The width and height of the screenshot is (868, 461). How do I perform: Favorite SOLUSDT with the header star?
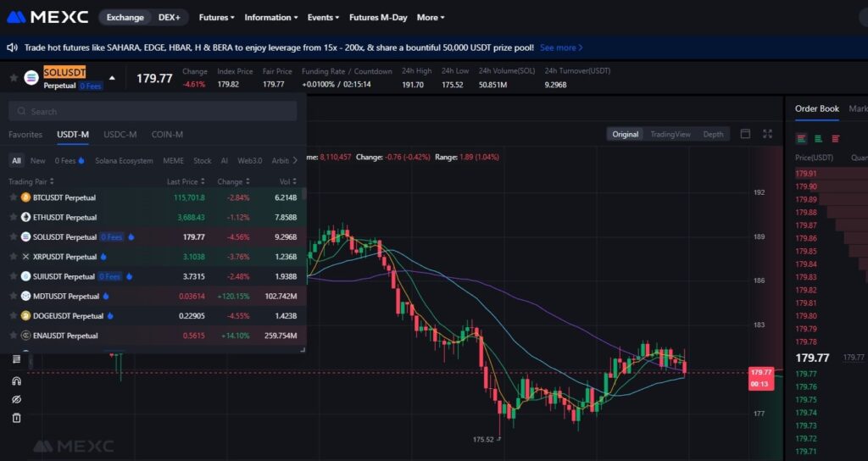[14, 78]
